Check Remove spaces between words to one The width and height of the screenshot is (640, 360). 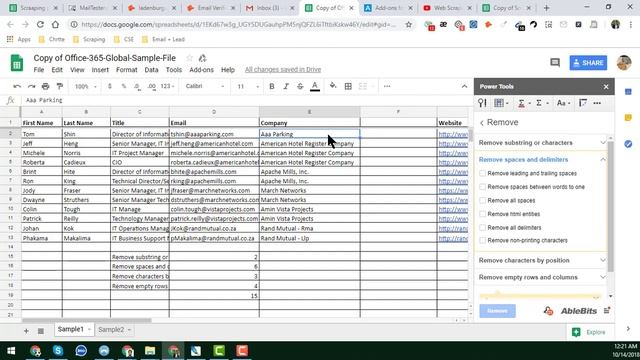click(x=482, y=187)
